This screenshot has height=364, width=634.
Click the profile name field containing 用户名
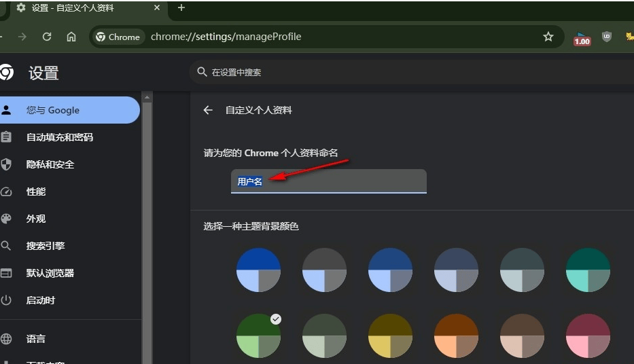click(328, 181)
